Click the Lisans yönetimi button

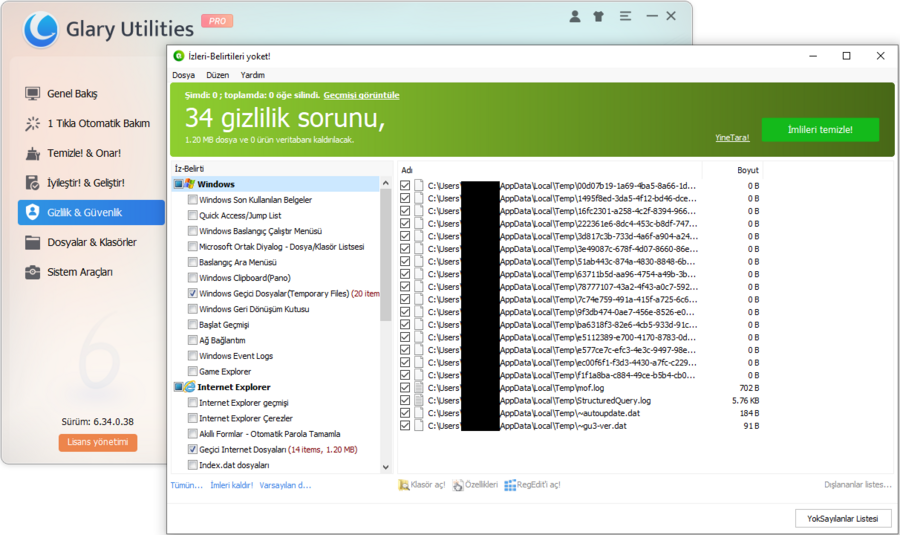[x=98, y=443]
